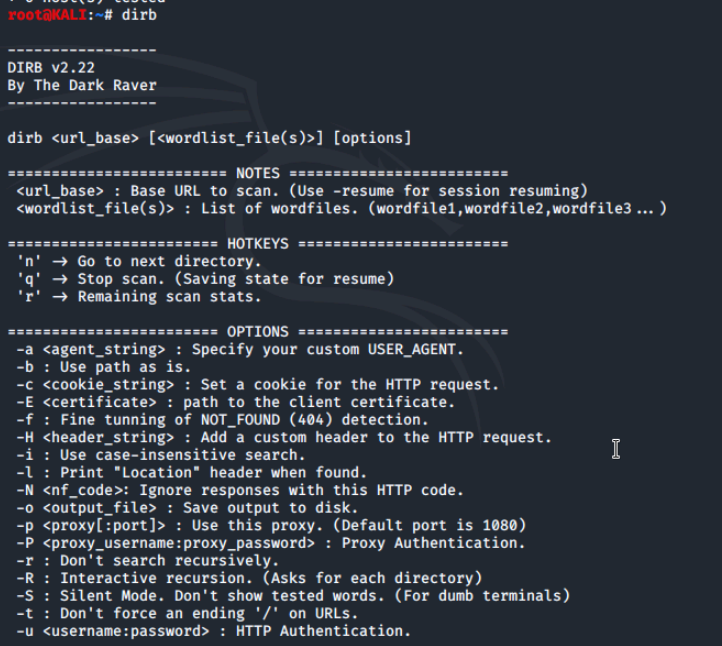
Task: Click the 'q' Stop scan hotkey line
Action: pyautogui.click(x=205, y=279)
